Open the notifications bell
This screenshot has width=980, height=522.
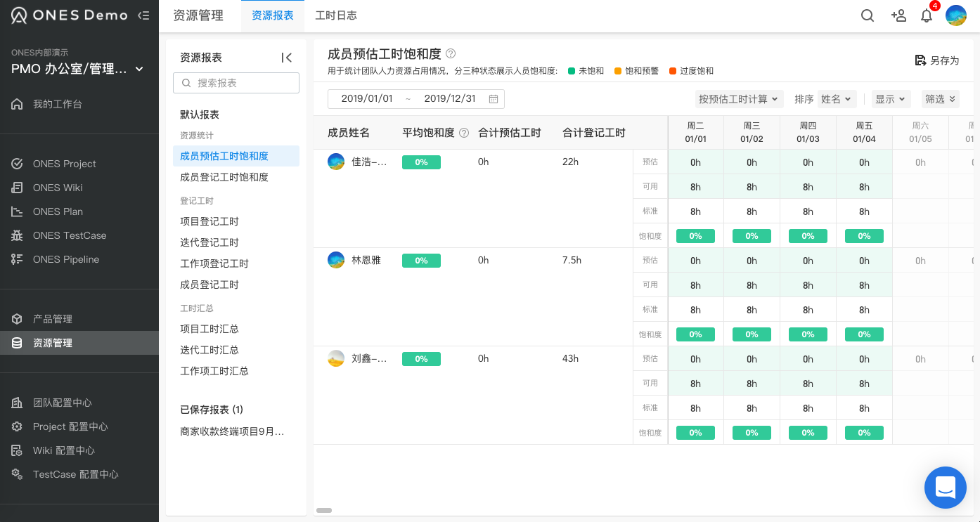(x=927, y=15)
